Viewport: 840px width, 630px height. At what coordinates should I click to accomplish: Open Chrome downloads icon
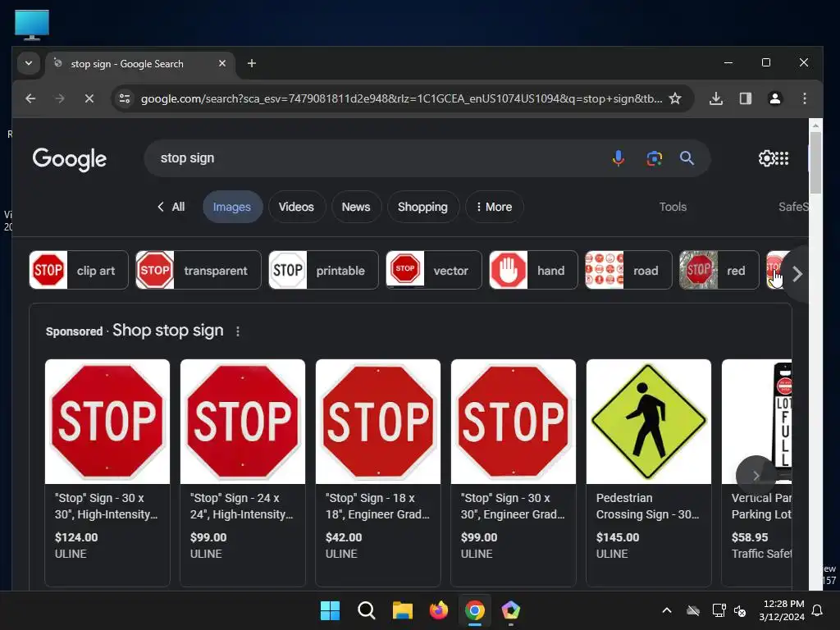tap(715, 98)
